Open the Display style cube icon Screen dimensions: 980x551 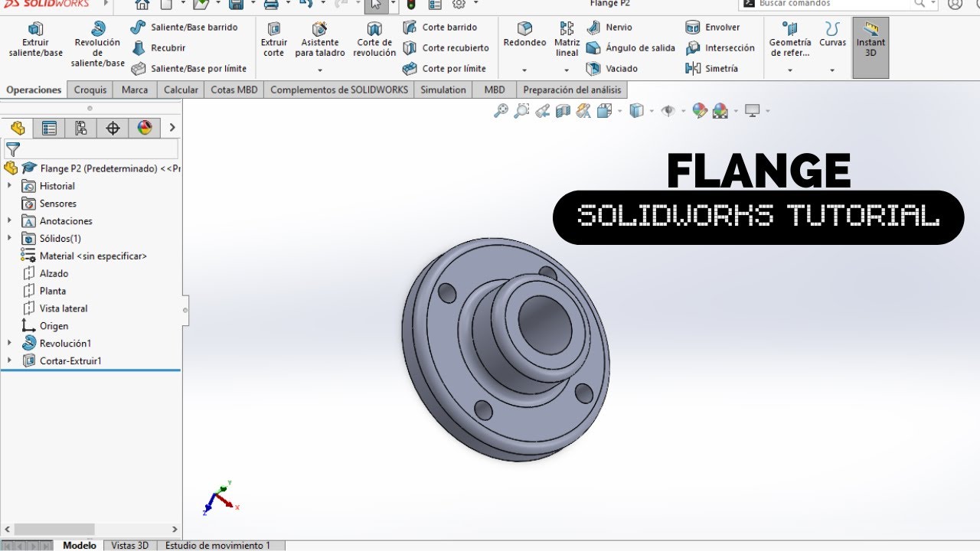coord(636,111)
